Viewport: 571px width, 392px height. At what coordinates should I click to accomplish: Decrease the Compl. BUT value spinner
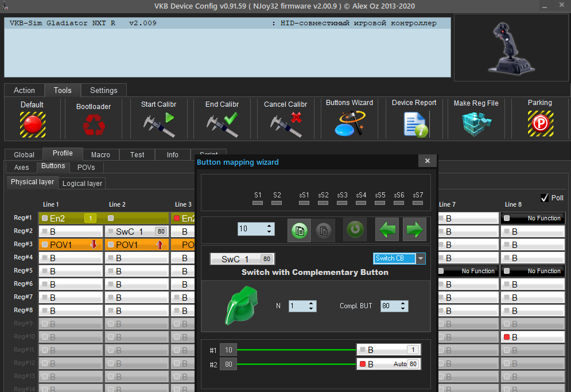(403, 309)
